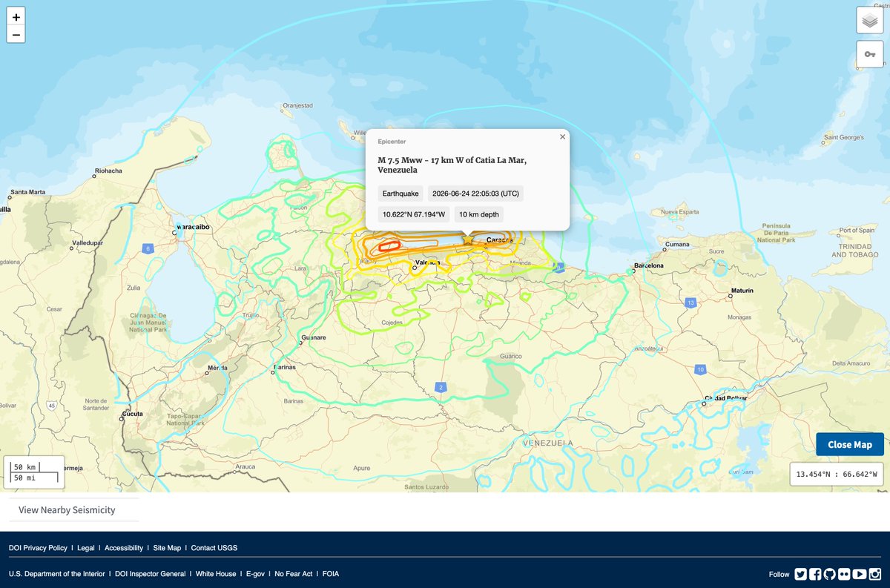Open USGS Facebook page
The image size is (890, 588).
click(x=815, y=574)
